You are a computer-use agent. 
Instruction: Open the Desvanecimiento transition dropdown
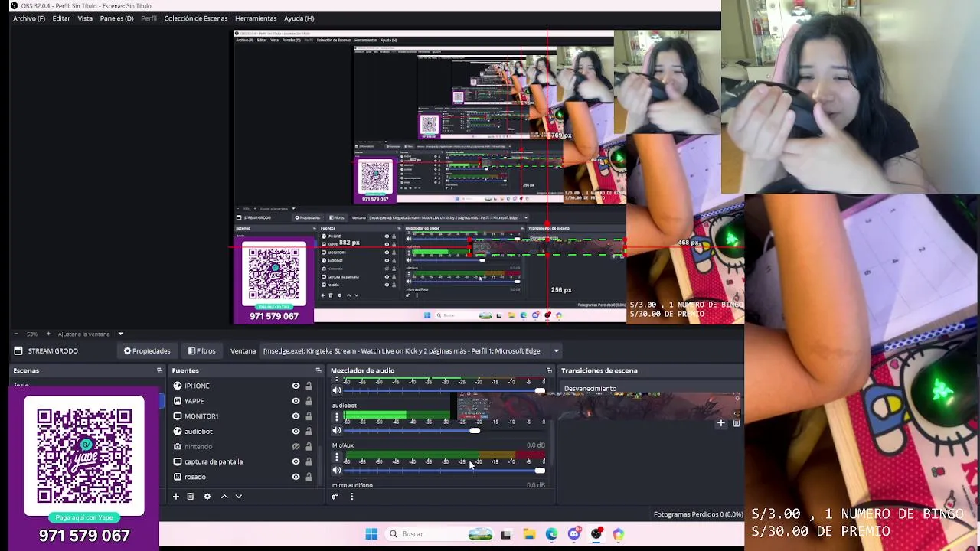651,389
